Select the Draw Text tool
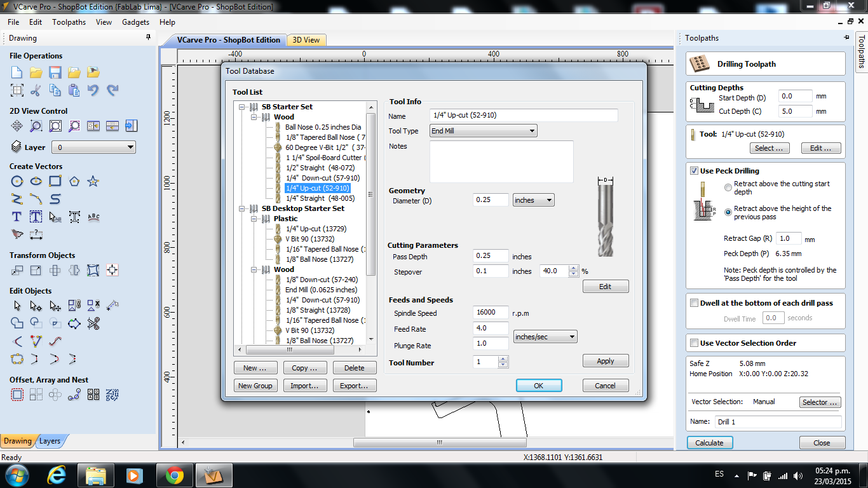This screenshot has height=488, width=868. (17, 217)
